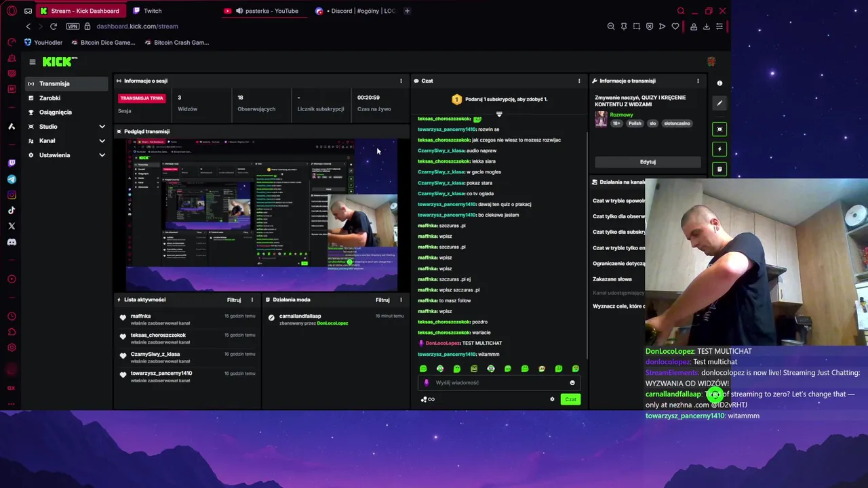Open the Czat panel options menu
This screenshot has height=488, width=868.
click(x=579, y=81)
